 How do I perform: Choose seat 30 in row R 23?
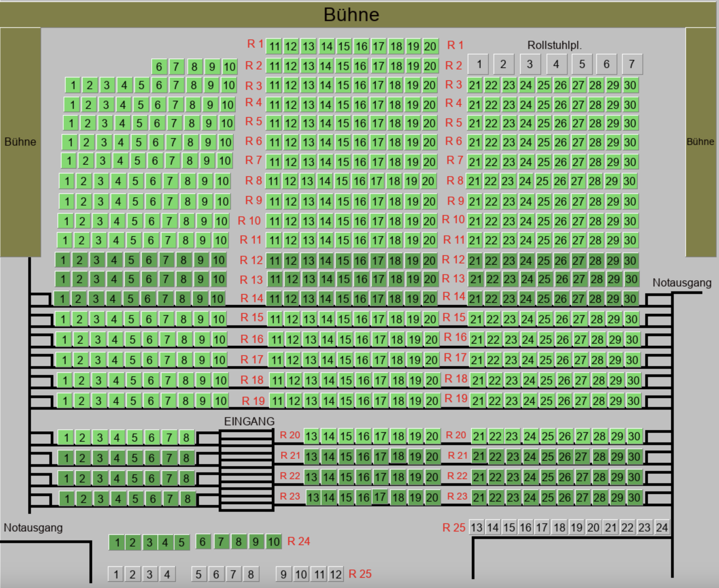click(x=634, y=497)
